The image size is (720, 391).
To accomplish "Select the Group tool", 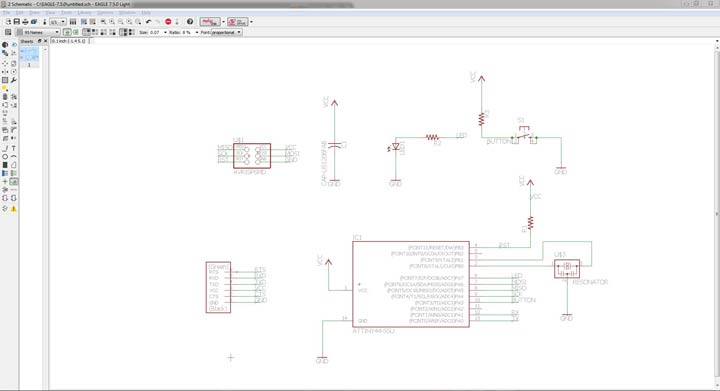I will coord(5,80).
